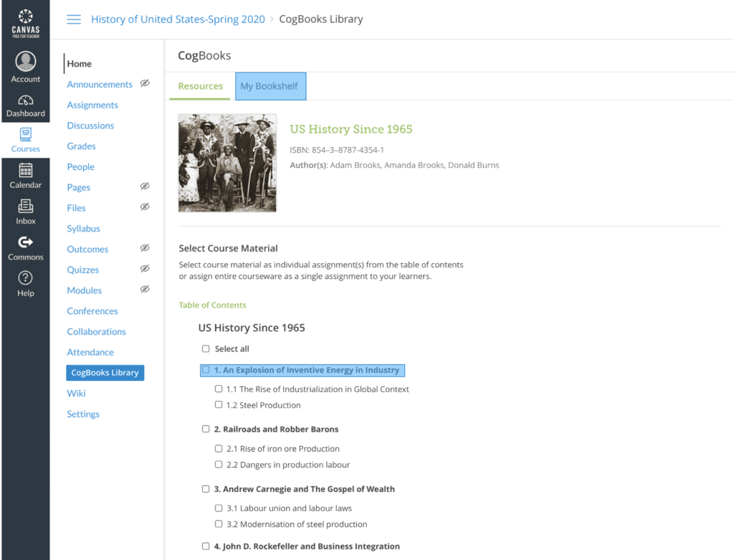Open Discussions in course navigation
Viewport: 734px width, 560px height.
(x=90, y=125)
